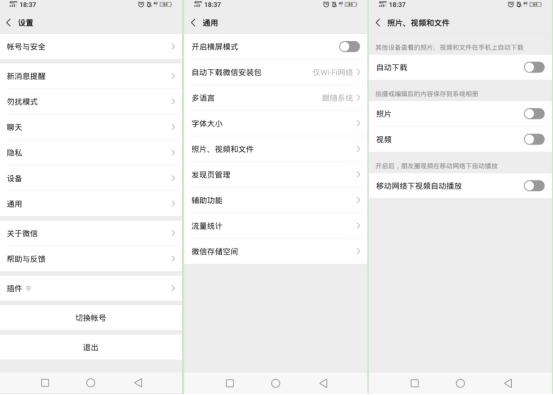Tap the back arrow on 照片、视频和文件 screen

pos(378,23)
